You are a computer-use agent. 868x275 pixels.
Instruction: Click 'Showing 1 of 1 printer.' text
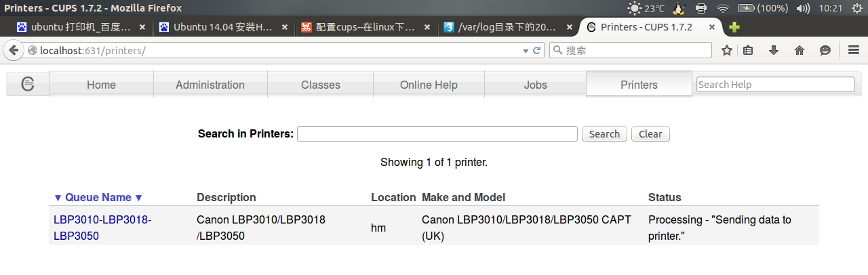pos(434,163)
